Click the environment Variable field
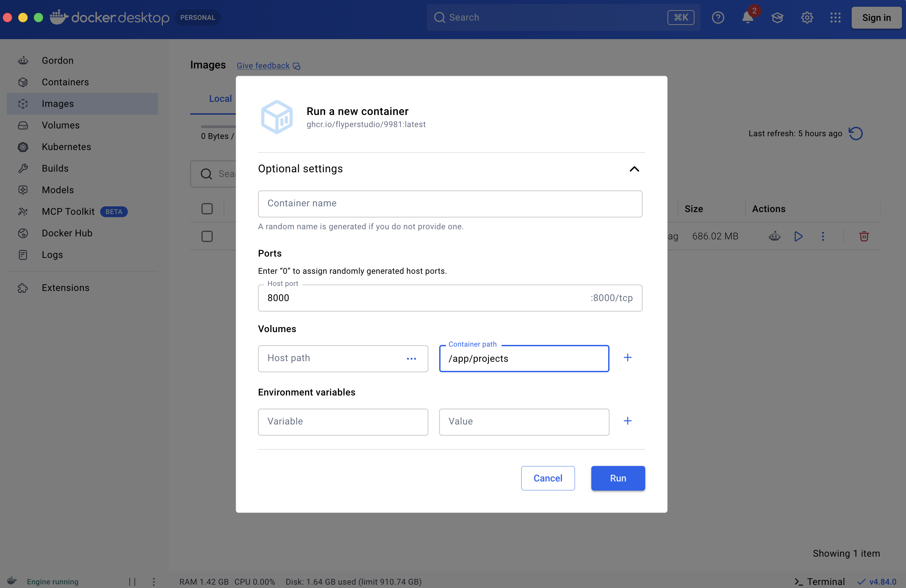Screen dimensions: 906x588 coord(343,422)
